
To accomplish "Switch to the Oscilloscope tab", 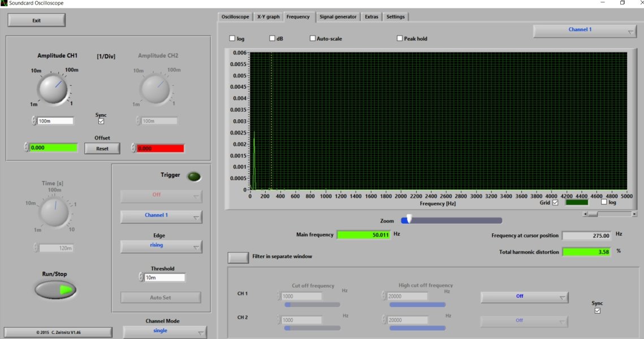I will coord(235,17).
